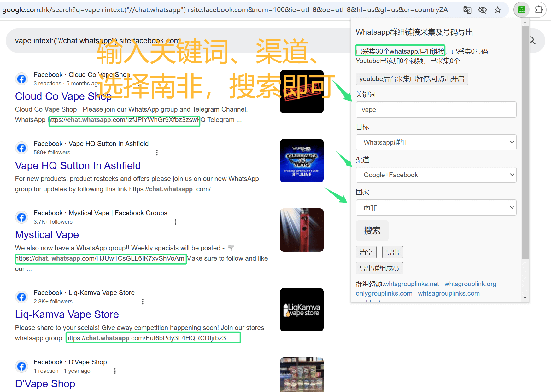Screen dimensions: 551x392
Task: Open the browser extensions puzzle icon
Action: [x=539, y=10]
